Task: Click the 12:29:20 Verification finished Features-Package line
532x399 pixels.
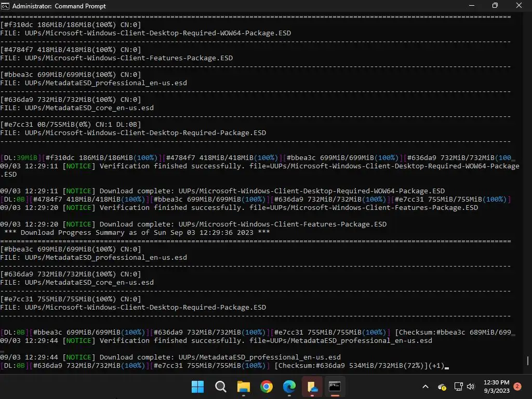Action: coord(239,208)
